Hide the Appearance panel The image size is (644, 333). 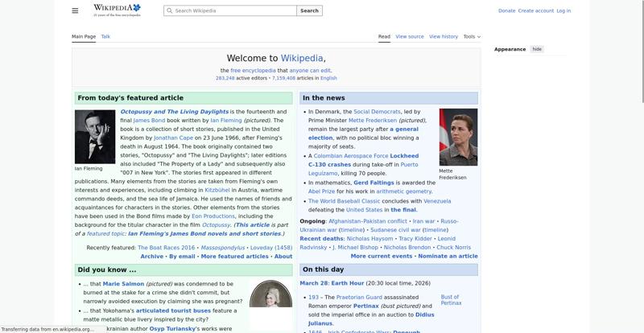click(x=537, y=49)
